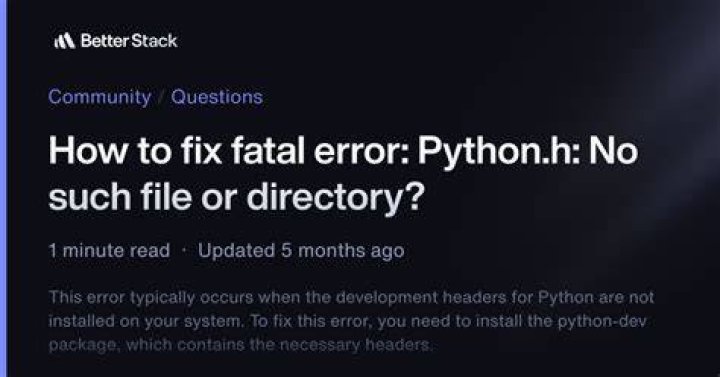Go to the Community breadcrumb
720x377 pixels.
[x=100, y=97]
